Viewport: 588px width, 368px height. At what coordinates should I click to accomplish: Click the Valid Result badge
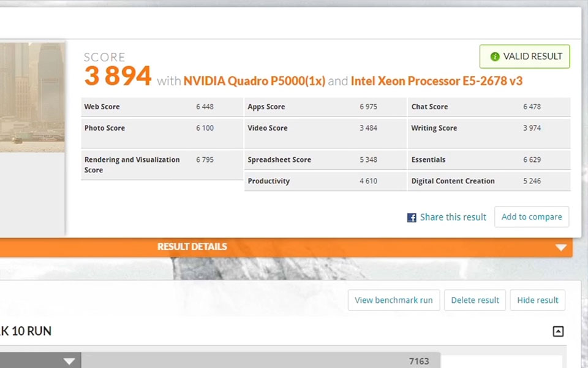pos(525,56)
